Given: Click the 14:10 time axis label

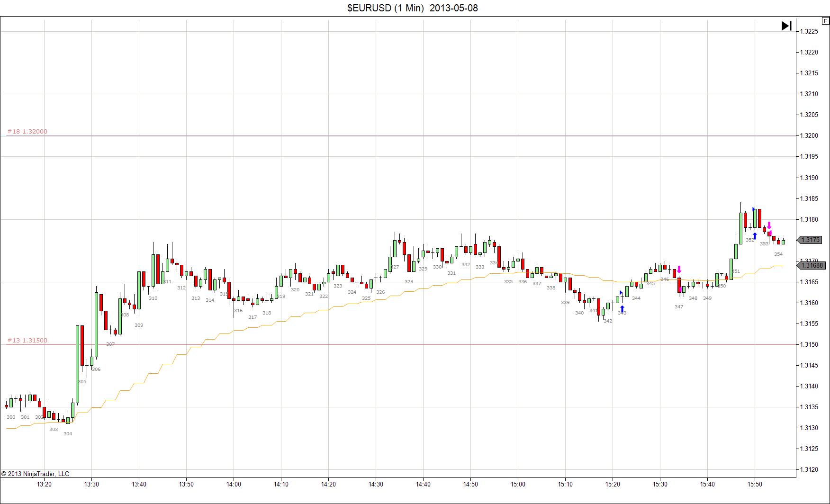Looking at the screenshot, I should 281,484.
